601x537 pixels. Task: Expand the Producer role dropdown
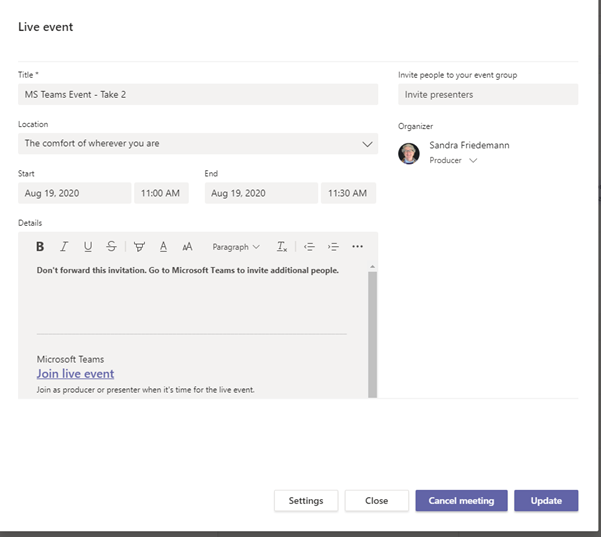[x=473, y=160]
